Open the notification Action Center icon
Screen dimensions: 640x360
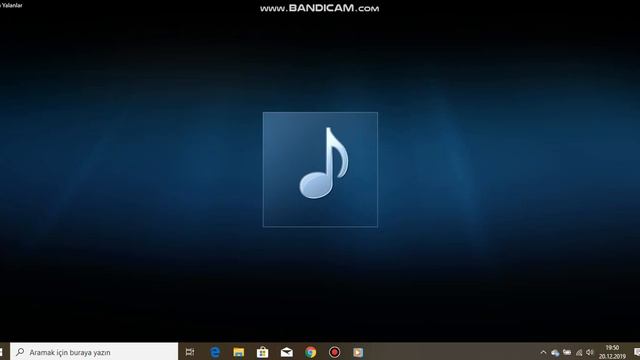click(x=637, y=352)
